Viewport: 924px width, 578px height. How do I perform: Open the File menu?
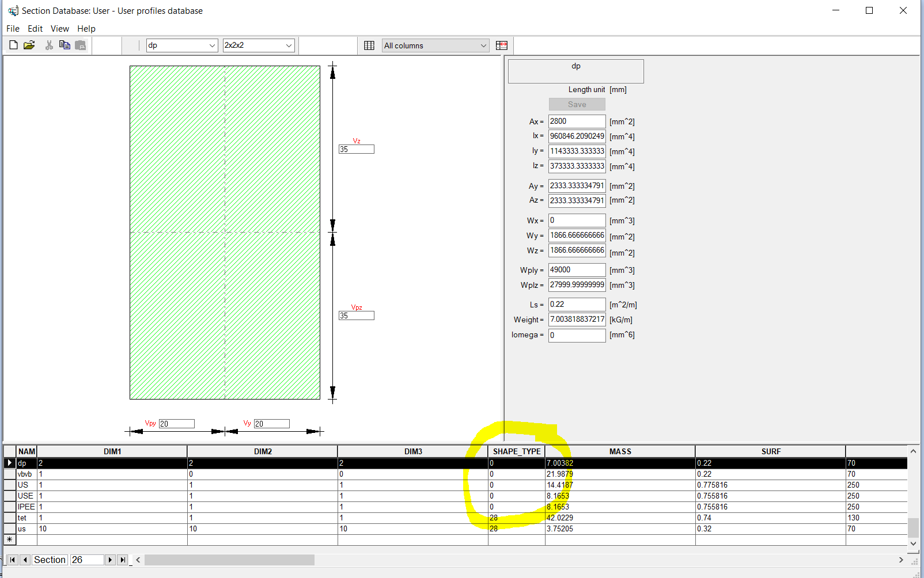pos(12,28)
